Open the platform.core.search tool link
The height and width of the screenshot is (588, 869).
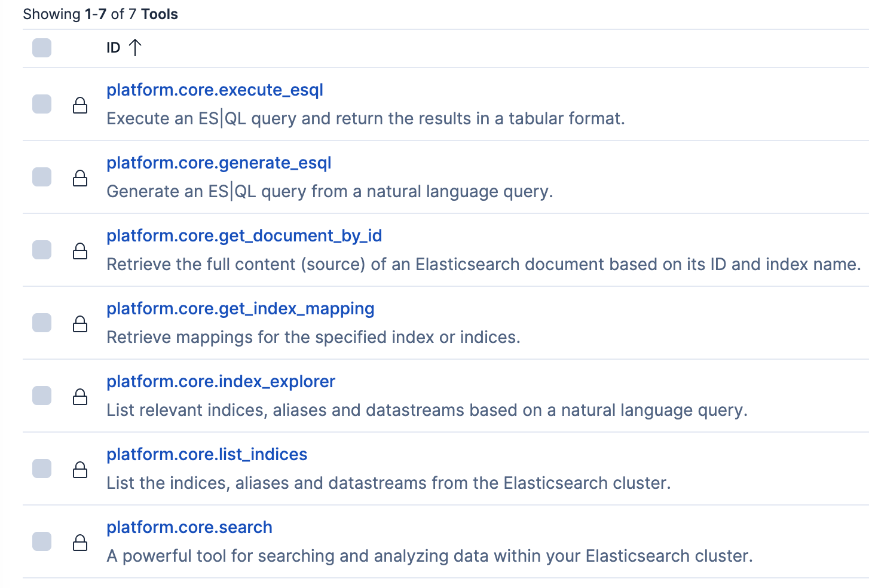click(x=189, y=527)
